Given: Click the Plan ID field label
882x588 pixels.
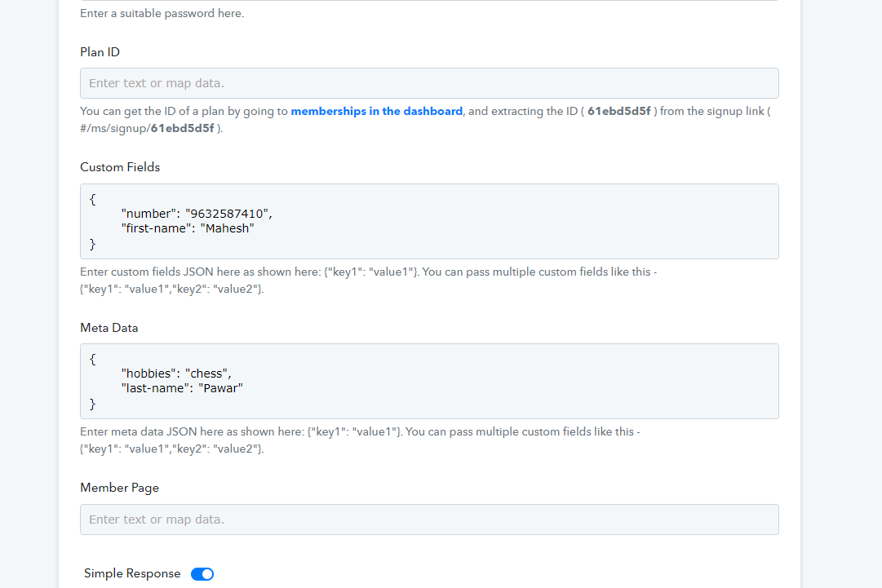Looking at the screenshot, I should tap(100, 52).
